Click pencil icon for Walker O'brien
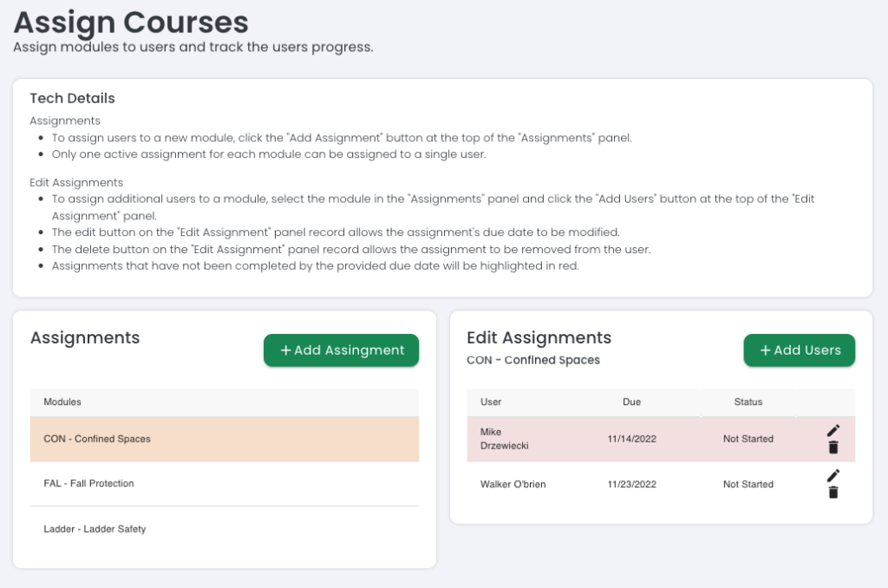888x588 pixels. tap(833, 475)
